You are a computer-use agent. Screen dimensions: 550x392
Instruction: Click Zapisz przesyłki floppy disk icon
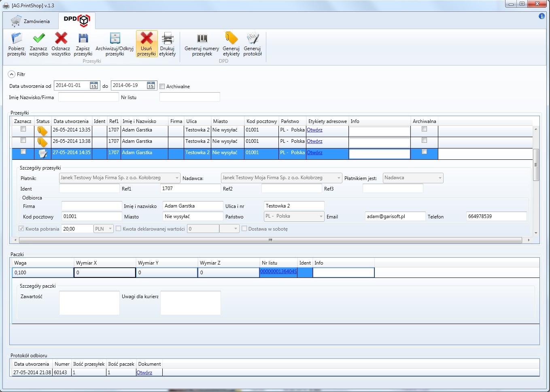(83, 38)
